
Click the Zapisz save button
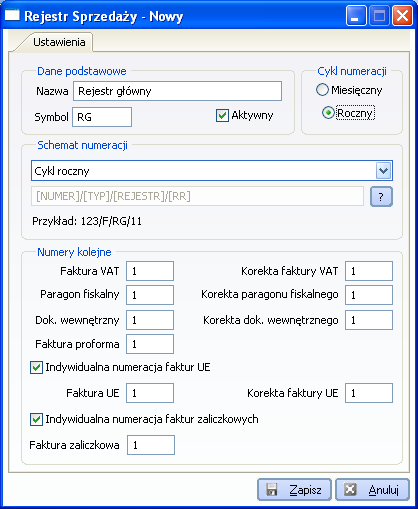tap(294, 490)
